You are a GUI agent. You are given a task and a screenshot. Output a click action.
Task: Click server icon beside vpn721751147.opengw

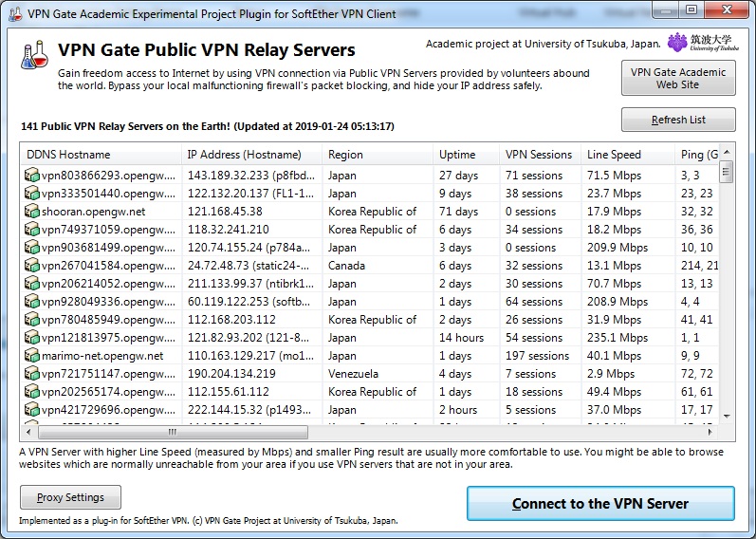[32, 374]
